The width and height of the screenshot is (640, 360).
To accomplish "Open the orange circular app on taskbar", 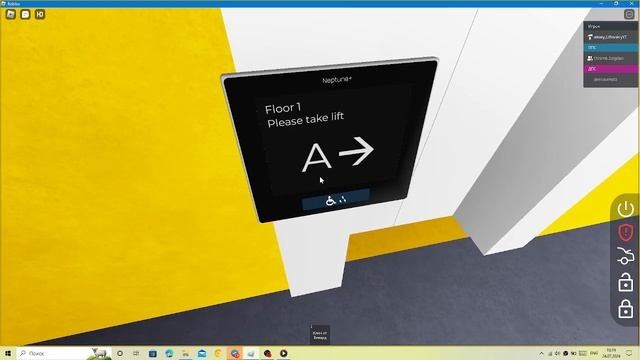I will [x=218, y=353].
